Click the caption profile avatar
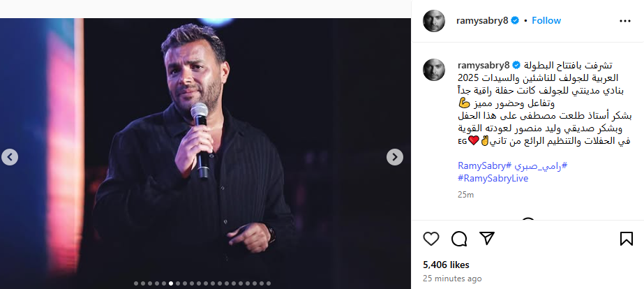The width and height of the screenshot is (644, 289). tap(434, 70)
